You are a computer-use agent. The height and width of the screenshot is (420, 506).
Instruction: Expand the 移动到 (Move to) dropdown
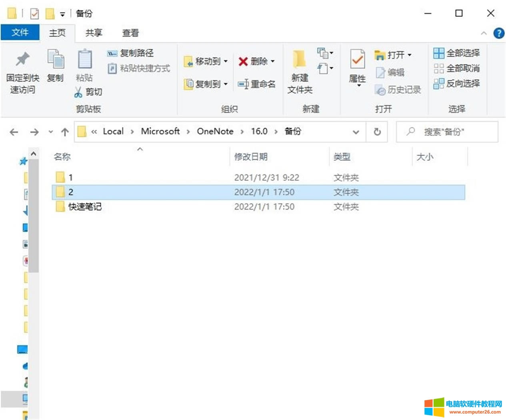[x=225, y=61]
